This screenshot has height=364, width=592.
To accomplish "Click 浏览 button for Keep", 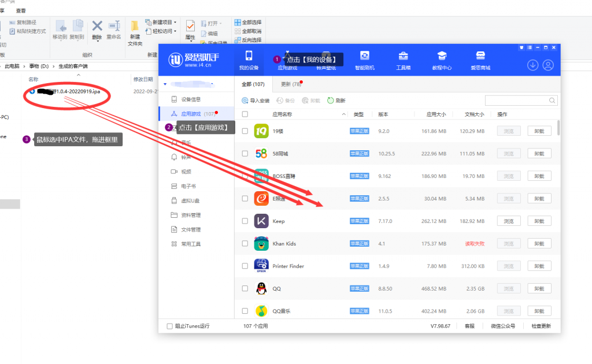I will [509, 221].
